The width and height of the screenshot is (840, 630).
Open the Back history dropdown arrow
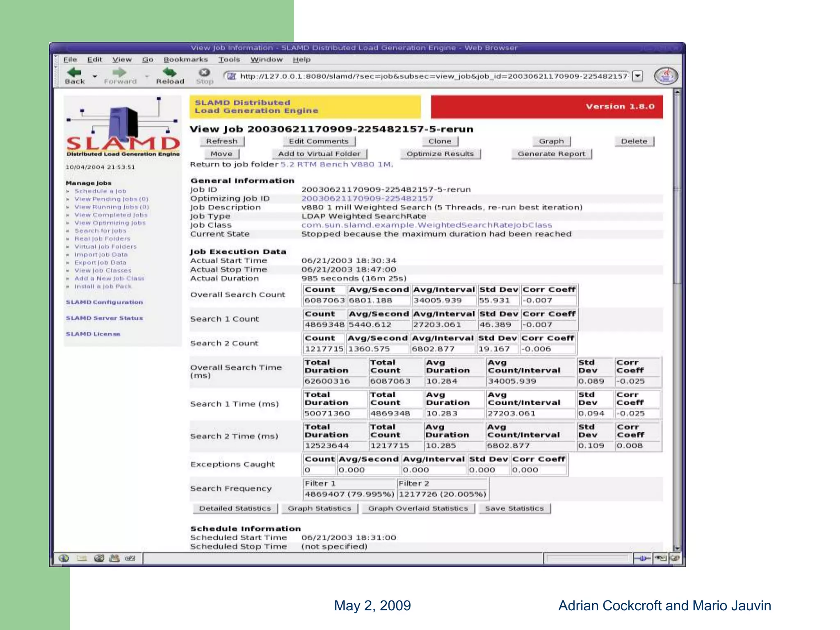[x=95, y=76]
